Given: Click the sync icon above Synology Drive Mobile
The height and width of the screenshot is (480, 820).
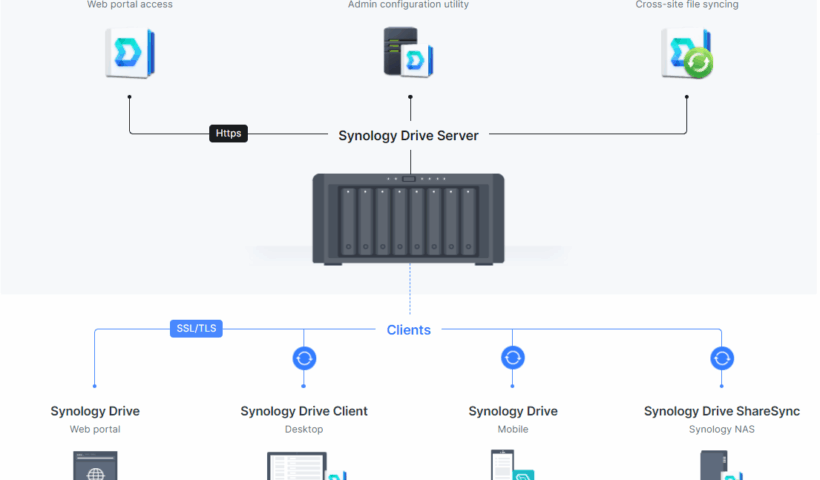Looking at the screenshot, I should coord(513,358).
